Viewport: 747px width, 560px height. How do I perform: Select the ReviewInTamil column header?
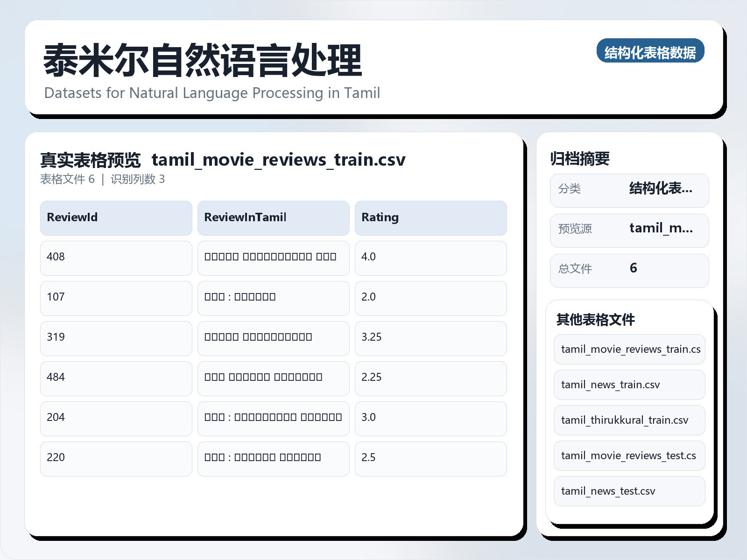[274, 217]
